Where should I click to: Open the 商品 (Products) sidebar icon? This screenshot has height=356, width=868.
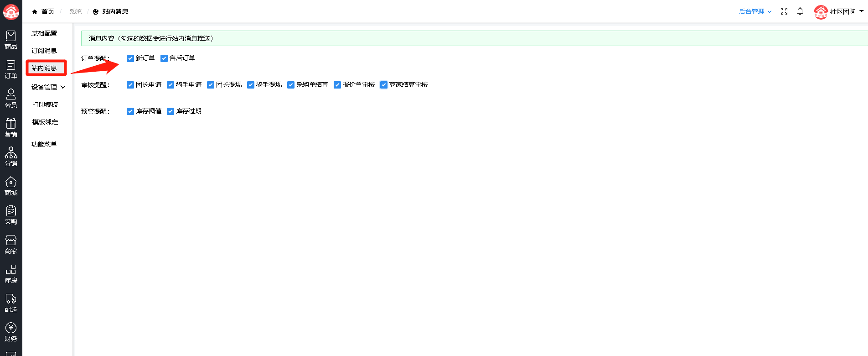click(x=11, y=40)
